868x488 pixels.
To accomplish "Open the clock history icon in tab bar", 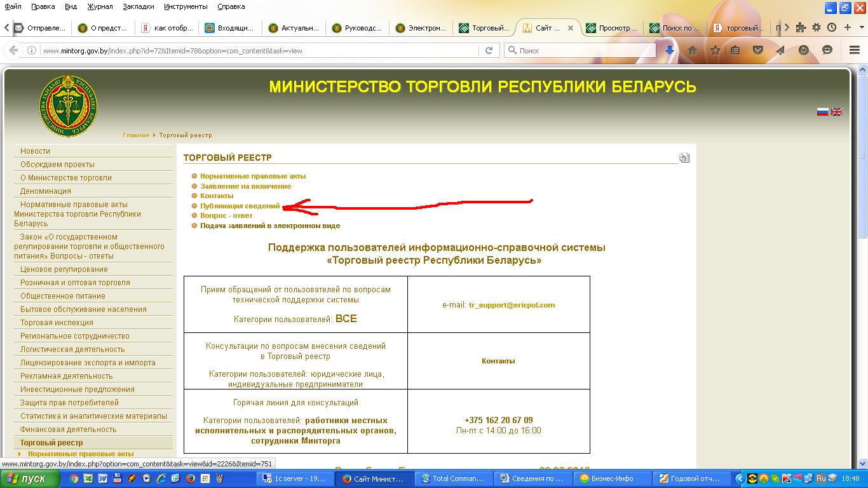I will pyautogui.click(x=832, y=27).
